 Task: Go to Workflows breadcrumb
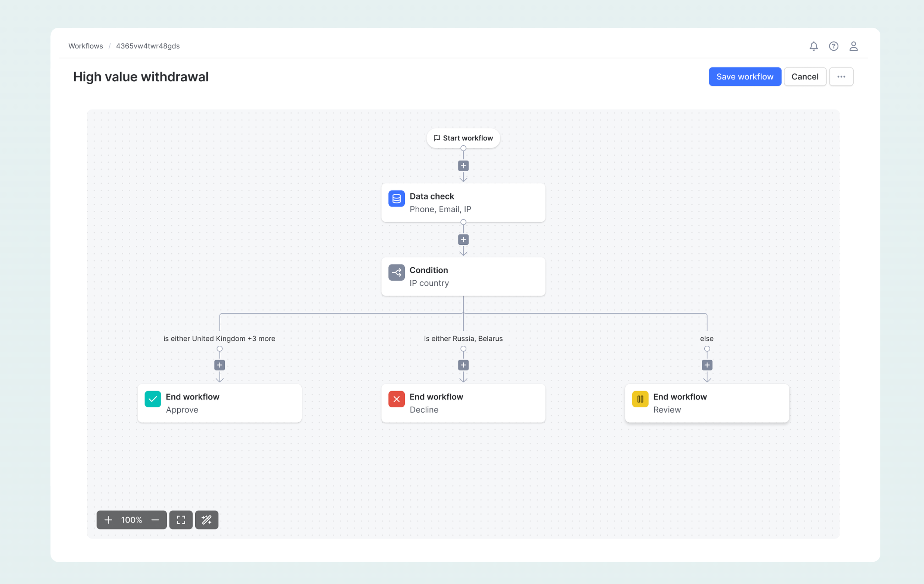[x=86, y=46]
